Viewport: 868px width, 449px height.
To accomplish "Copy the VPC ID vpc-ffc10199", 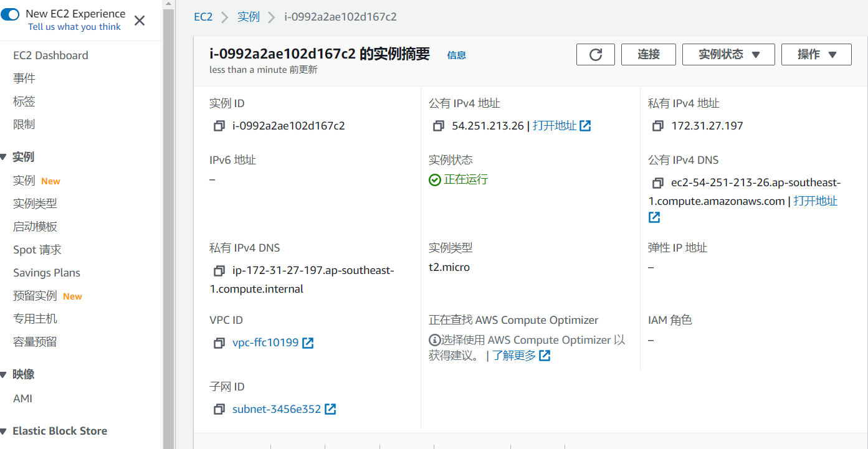I will click(219, 343).
